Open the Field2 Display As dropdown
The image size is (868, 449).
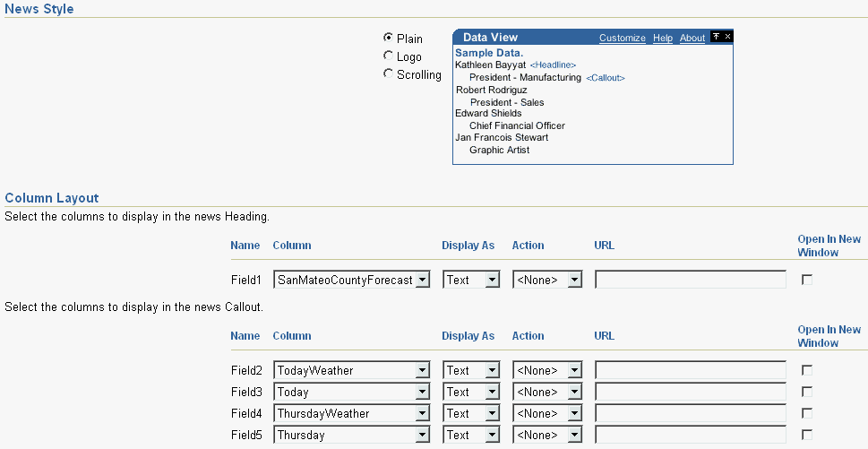click(x=471, y=370)
